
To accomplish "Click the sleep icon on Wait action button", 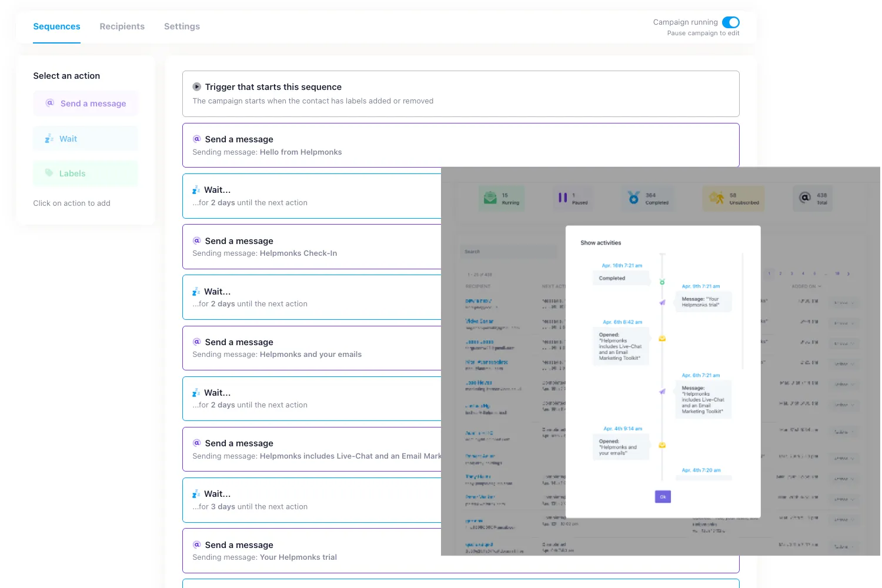I will (x=49, y=139).
